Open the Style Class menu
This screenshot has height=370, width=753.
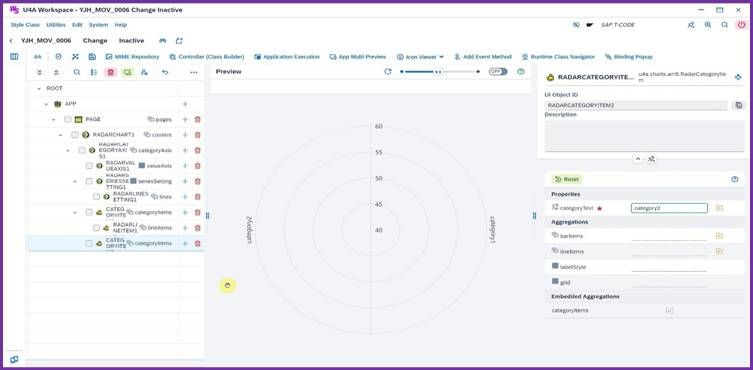coord(25,25)
